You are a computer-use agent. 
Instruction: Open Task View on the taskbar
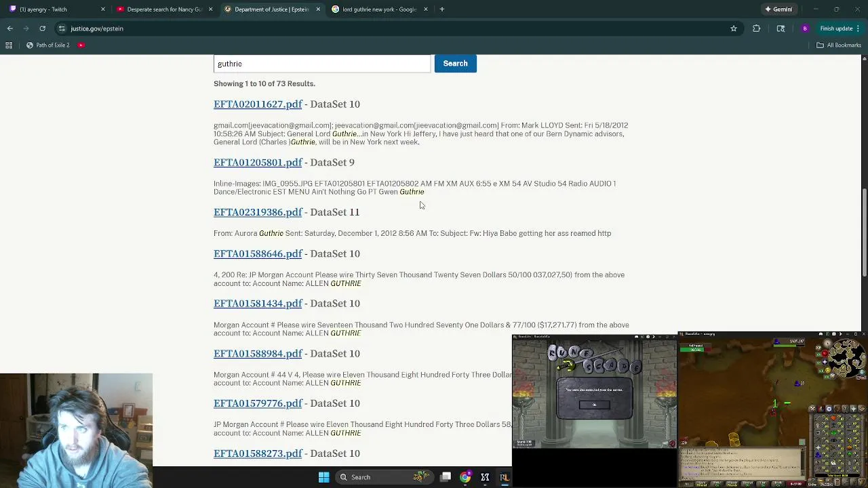point(446,477)
